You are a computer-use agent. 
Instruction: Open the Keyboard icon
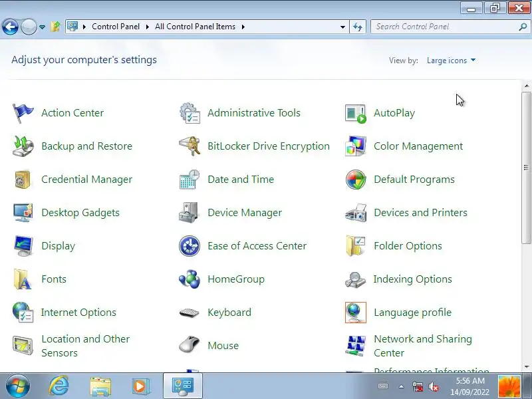pos(189,313)
